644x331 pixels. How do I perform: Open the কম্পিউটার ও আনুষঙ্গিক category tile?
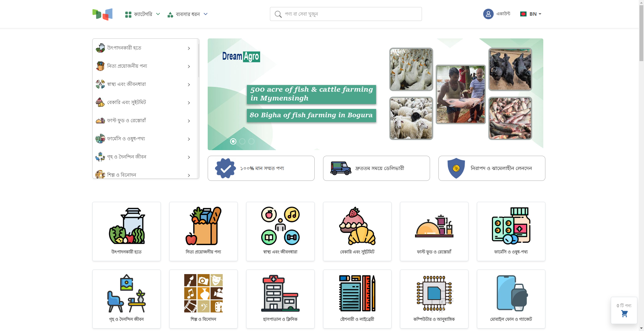tap(434, 299)
